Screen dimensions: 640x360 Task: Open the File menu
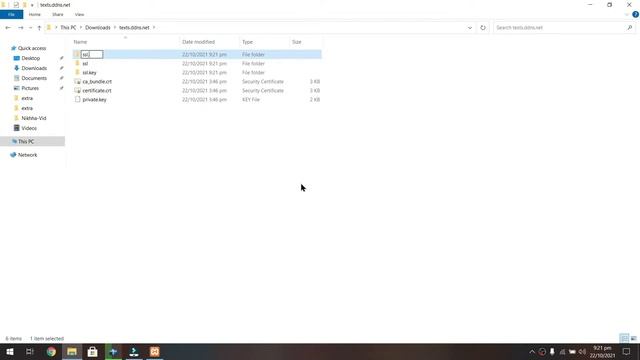pyautogui.click(x=11, y=15)
